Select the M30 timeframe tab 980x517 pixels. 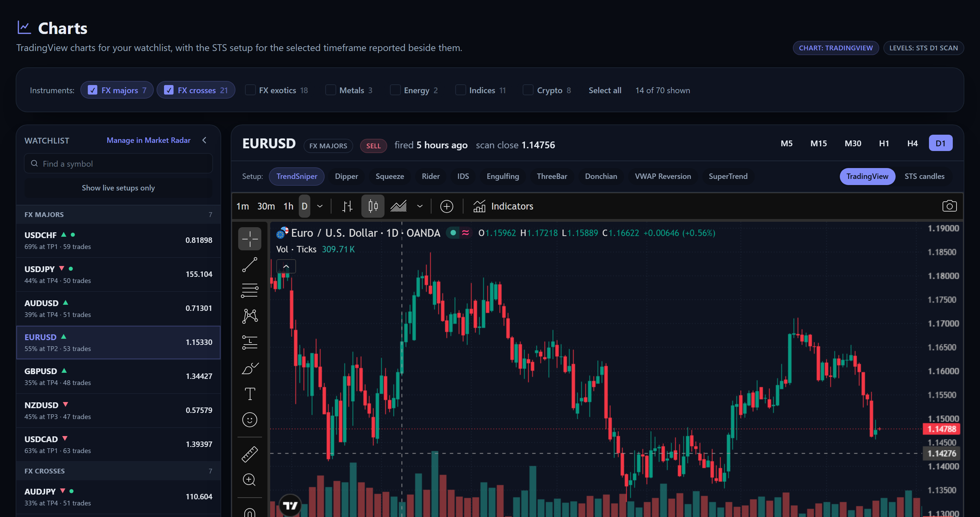click(x=852, y=143)
